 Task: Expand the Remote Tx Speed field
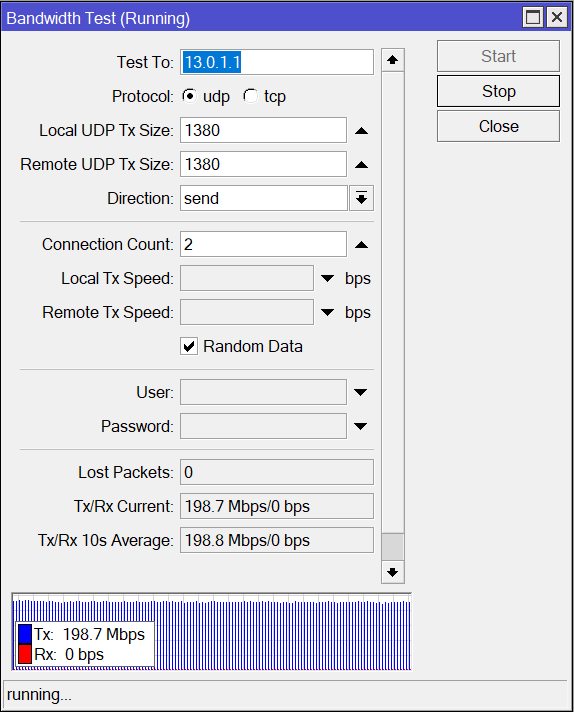[327, 312]
